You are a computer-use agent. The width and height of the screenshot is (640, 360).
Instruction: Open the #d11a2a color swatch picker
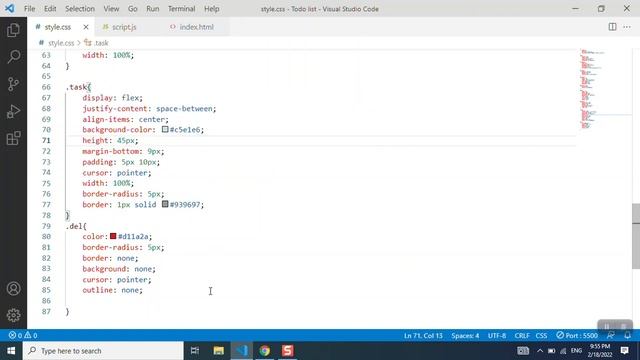(x=113, y=236)
